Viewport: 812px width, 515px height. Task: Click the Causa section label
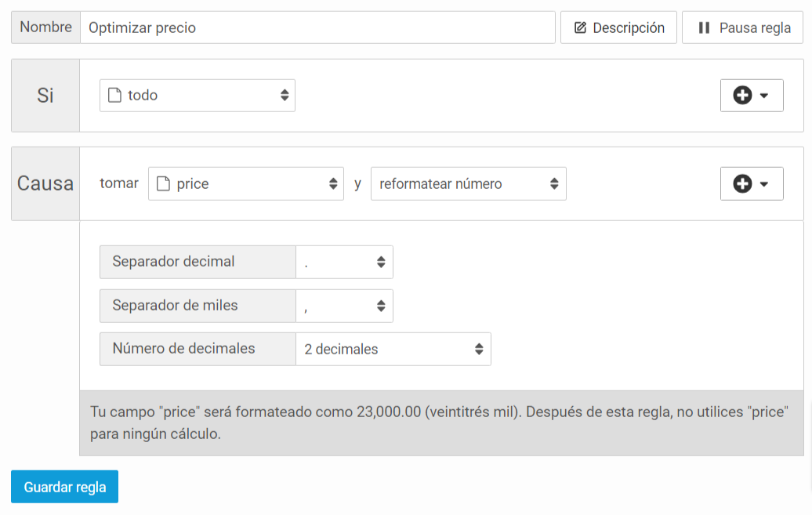coord(45,183)
